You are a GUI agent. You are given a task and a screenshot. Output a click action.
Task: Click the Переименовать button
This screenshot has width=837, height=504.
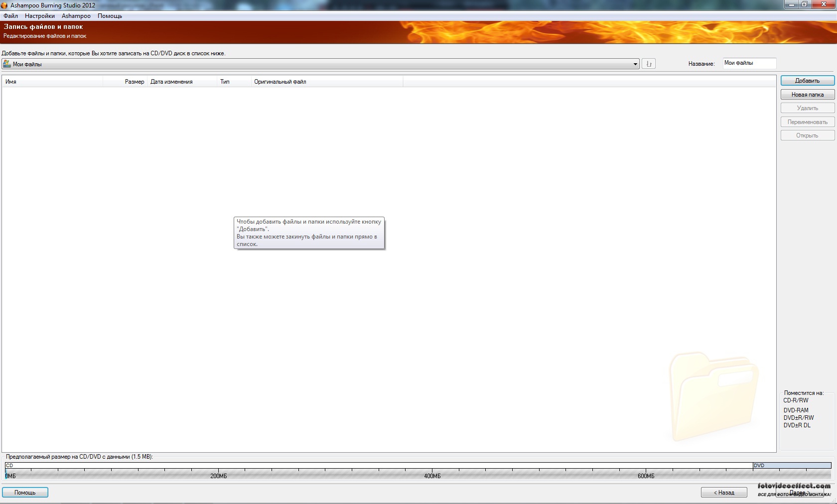click(807, 122)
